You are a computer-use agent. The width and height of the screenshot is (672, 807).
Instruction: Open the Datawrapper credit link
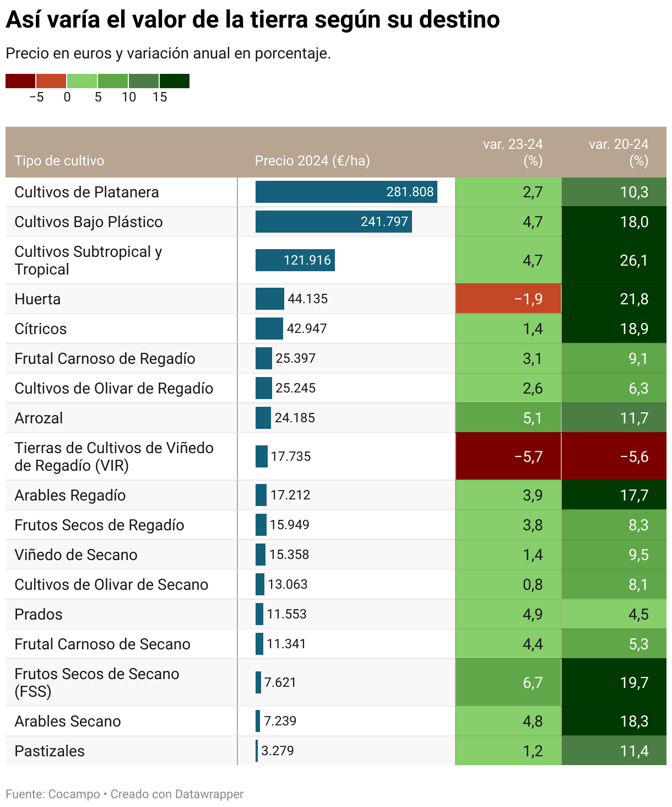click(x=208, y=794)
